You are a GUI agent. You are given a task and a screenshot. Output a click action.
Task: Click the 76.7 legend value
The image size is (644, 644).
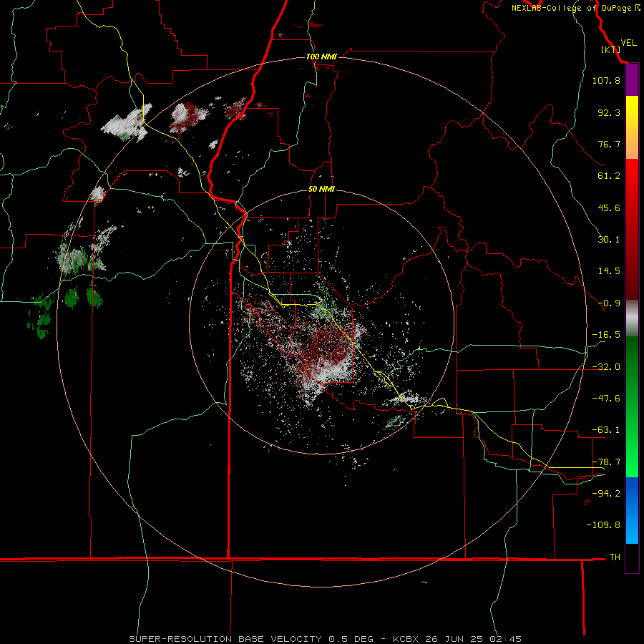(609, 144)
